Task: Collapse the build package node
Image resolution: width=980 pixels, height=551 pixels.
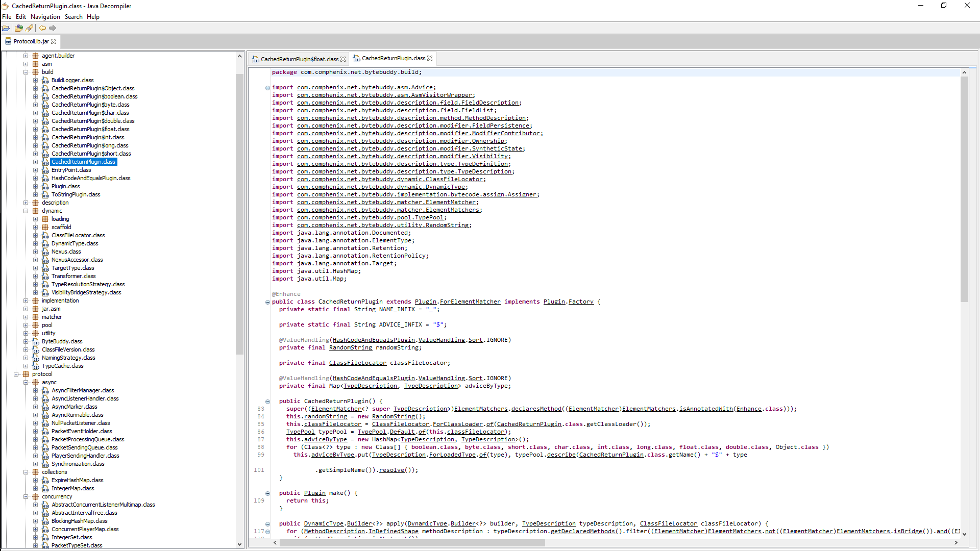Action: (x=26, y=72)
